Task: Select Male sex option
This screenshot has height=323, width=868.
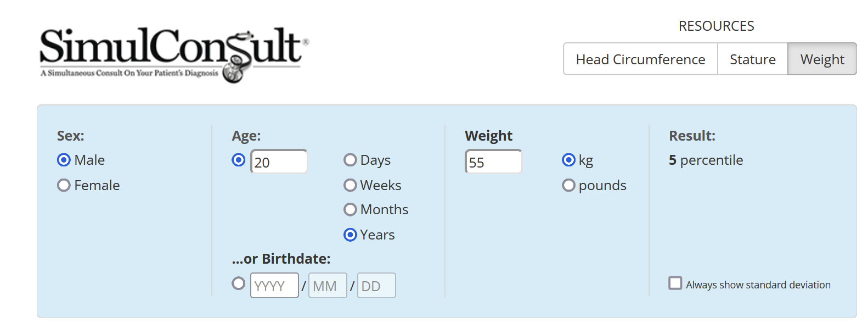Action: 64,160
